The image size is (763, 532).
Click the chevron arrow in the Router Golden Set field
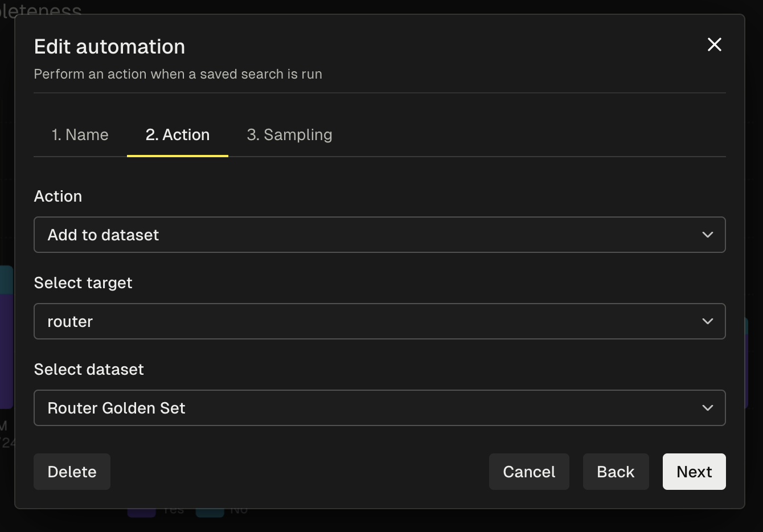click(x=707, y=408)
